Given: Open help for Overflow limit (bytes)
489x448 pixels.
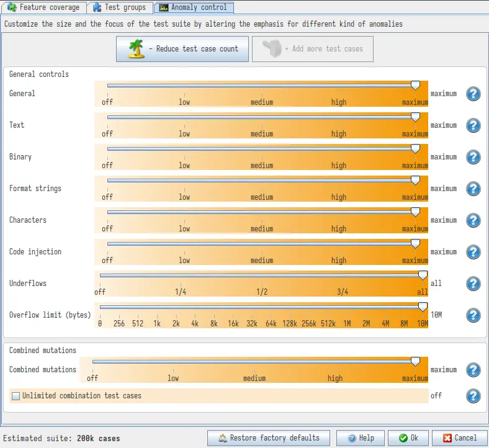Looking at the screenshot, I should pos(473,316).
